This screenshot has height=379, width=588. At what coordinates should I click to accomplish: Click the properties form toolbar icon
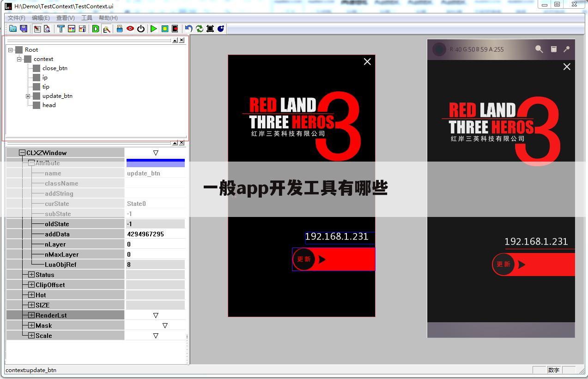coord(82,29)
